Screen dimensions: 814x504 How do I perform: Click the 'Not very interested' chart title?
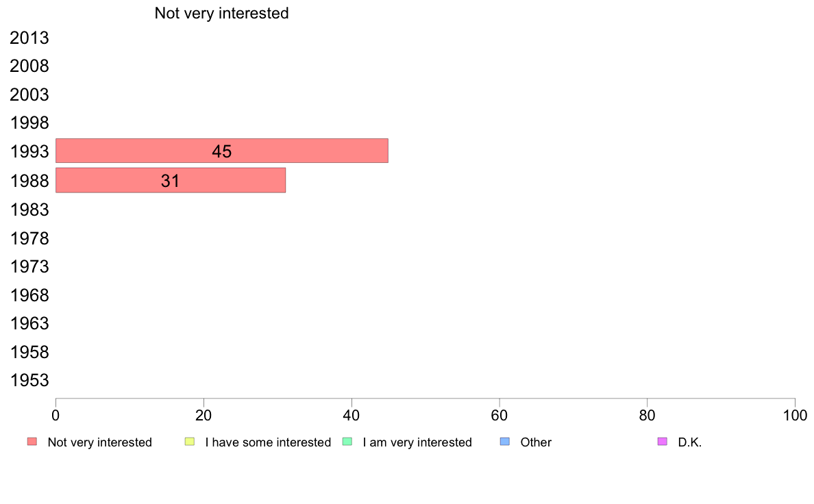(222, 13)
